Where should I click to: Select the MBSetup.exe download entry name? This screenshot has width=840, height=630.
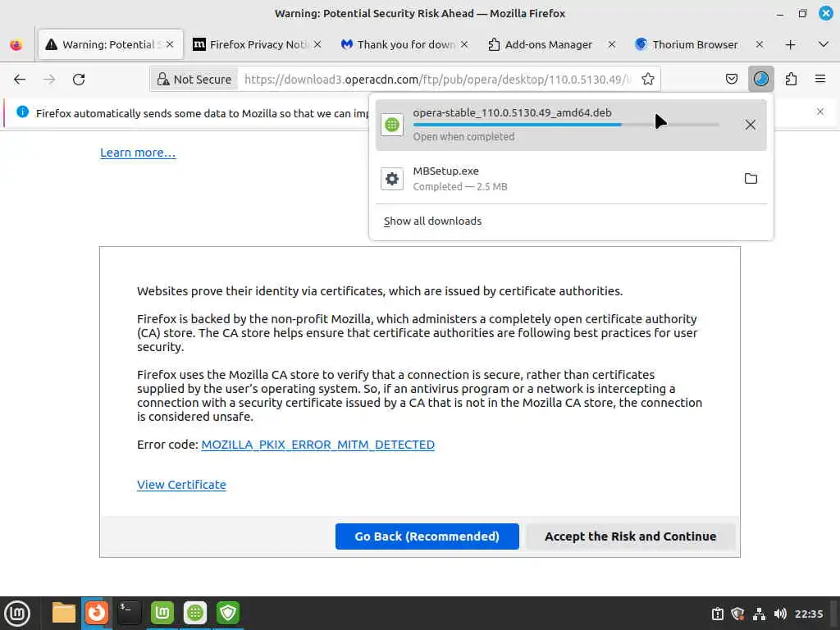(445, 171)
